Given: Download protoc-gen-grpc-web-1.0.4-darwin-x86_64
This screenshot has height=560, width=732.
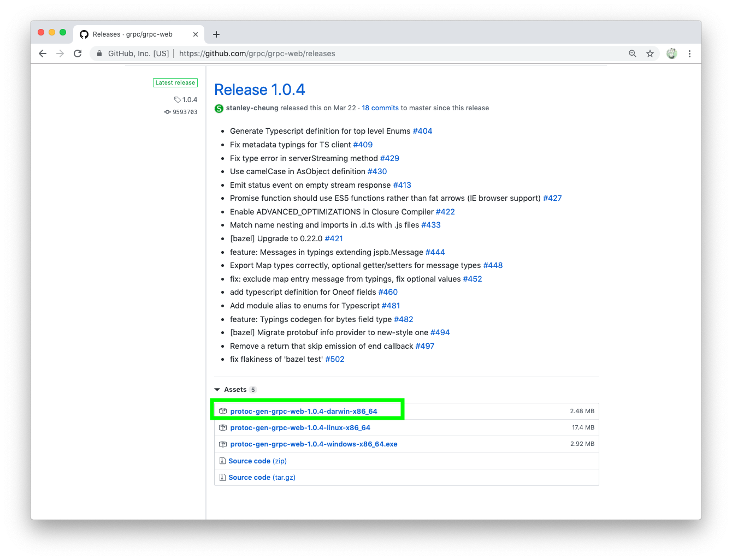Looking at the screenshot, I should pyautogui.click(x=303, y=411).
